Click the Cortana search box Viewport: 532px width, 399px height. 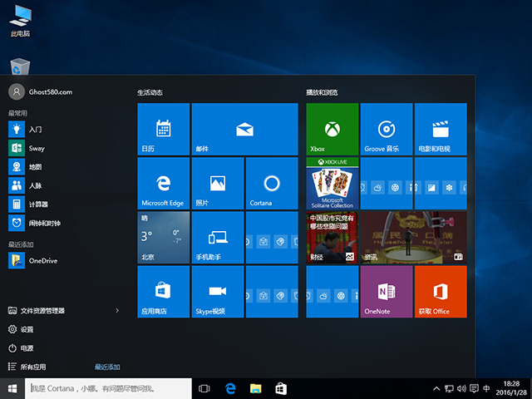pos(108,388)
